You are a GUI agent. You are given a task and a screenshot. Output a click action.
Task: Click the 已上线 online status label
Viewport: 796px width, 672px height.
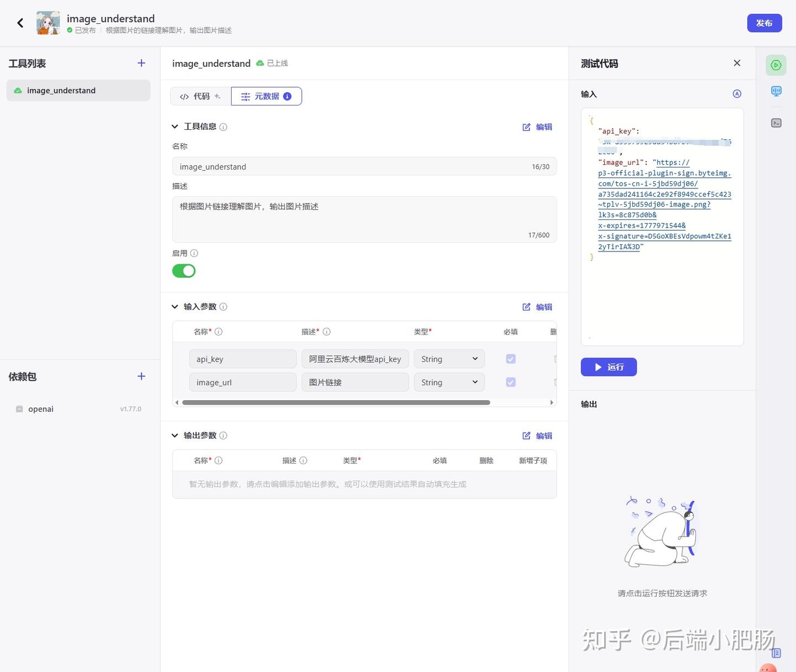pos(272,63)
